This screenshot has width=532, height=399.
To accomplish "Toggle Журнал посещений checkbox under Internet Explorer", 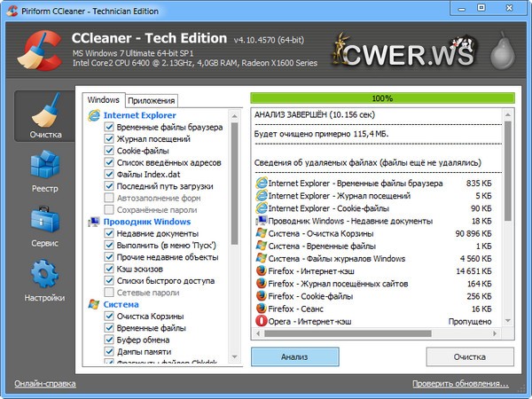I will coord(109,139).
